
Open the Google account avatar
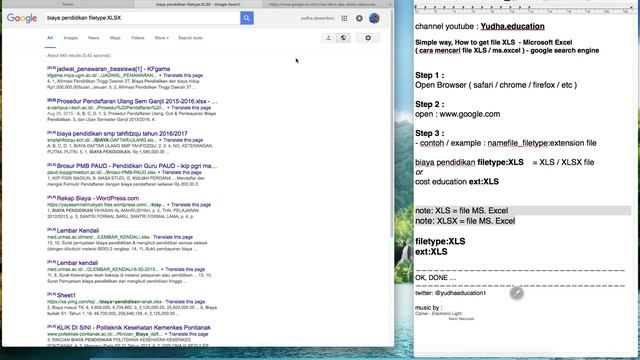click(374, 18)
